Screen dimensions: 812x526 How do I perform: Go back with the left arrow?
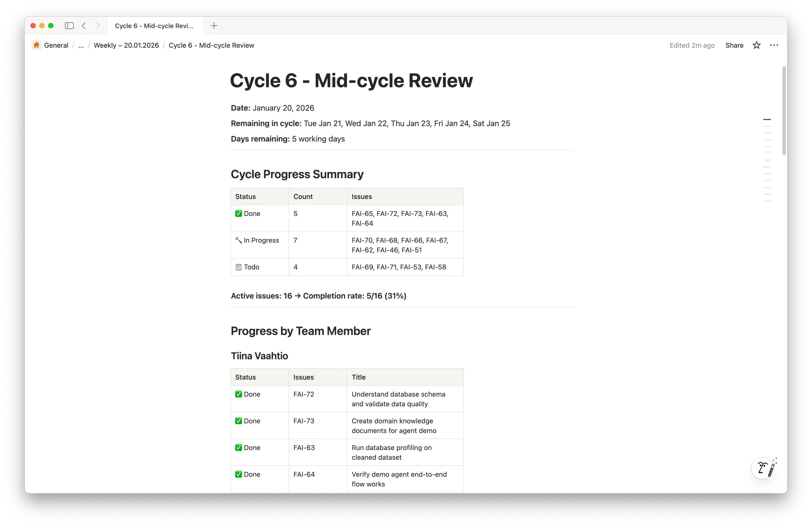tap(84, 26)
